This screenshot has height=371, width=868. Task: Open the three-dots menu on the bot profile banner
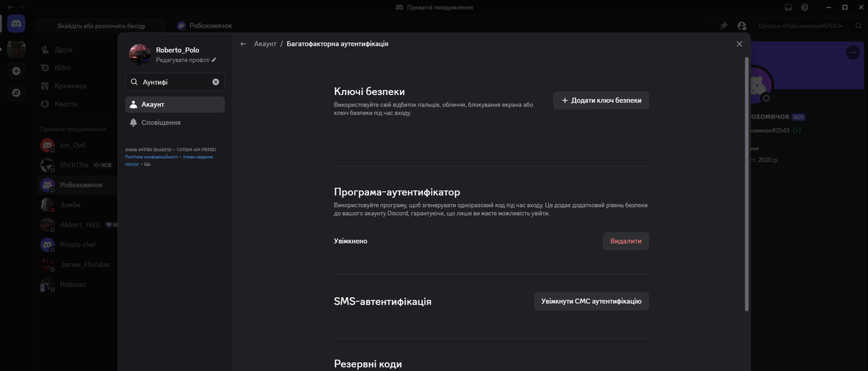[x=852, y=52]
